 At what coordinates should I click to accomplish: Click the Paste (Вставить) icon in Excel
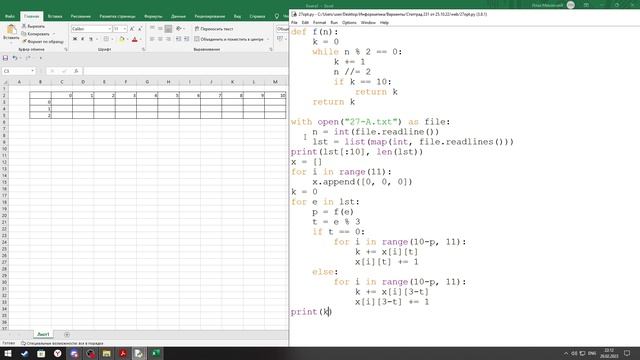click(11, 29)
